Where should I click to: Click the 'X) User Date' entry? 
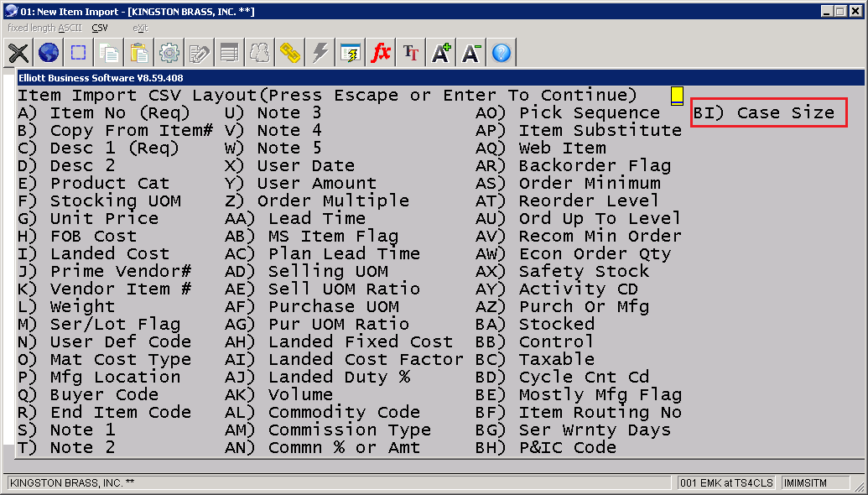[289, 166]
